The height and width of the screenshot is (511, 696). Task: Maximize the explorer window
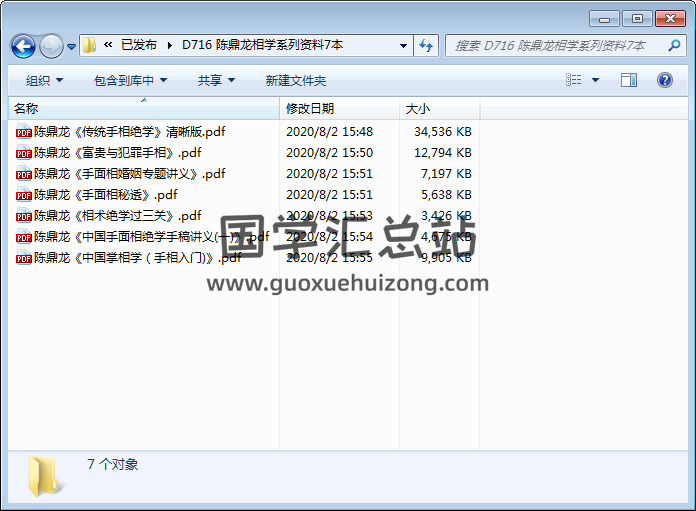tap(637, 19)
